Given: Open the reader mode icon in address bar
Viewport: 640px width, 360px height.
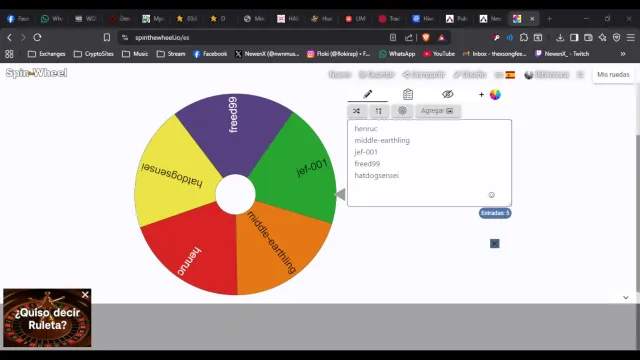Looking at the screenshot, I should (393, 38).
